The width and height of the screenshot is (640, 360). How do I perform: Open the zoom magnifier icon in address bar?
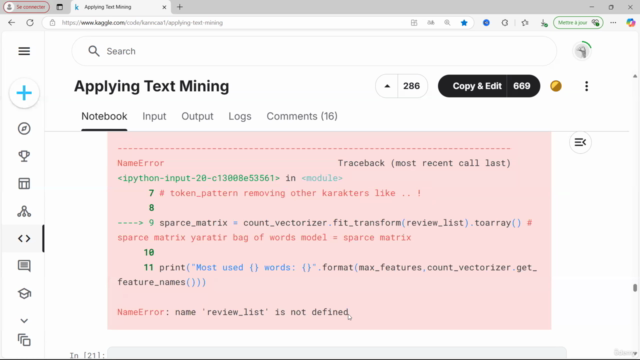coord(447,23)
